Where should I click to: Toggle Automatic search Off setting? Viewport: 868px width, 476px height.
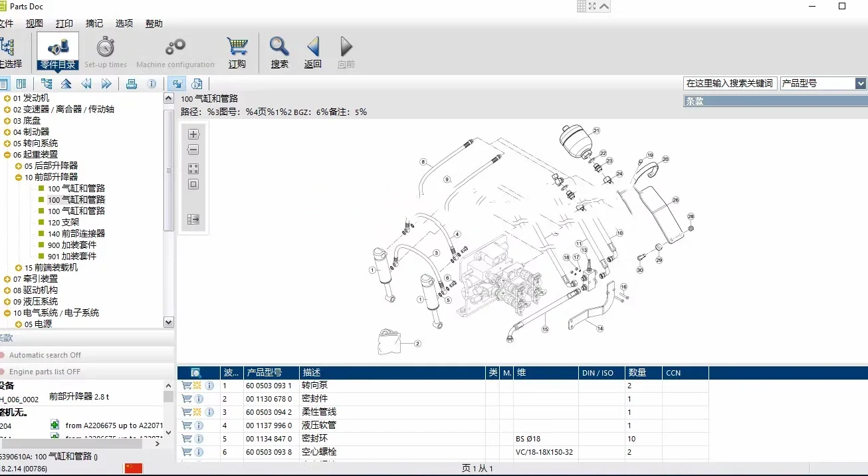tap(47, 355)
